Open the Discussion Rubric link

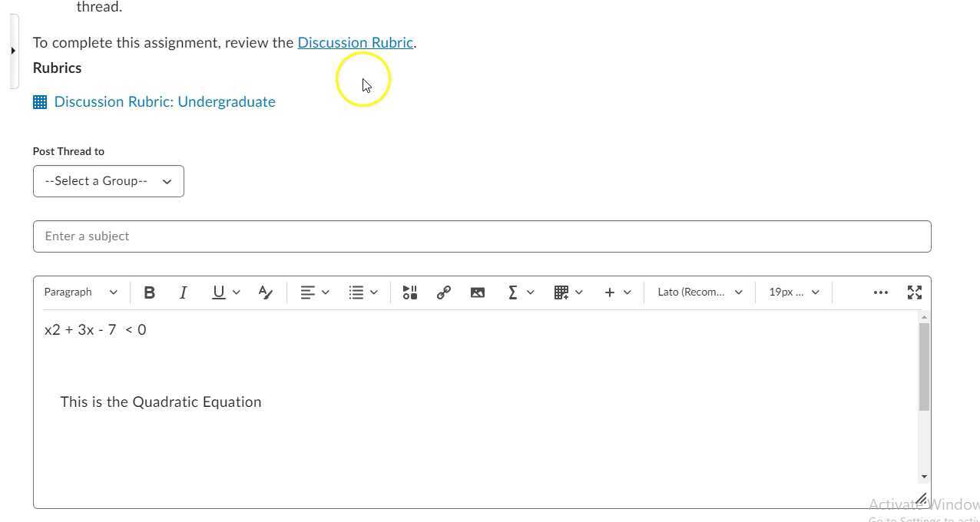point(355,42)
